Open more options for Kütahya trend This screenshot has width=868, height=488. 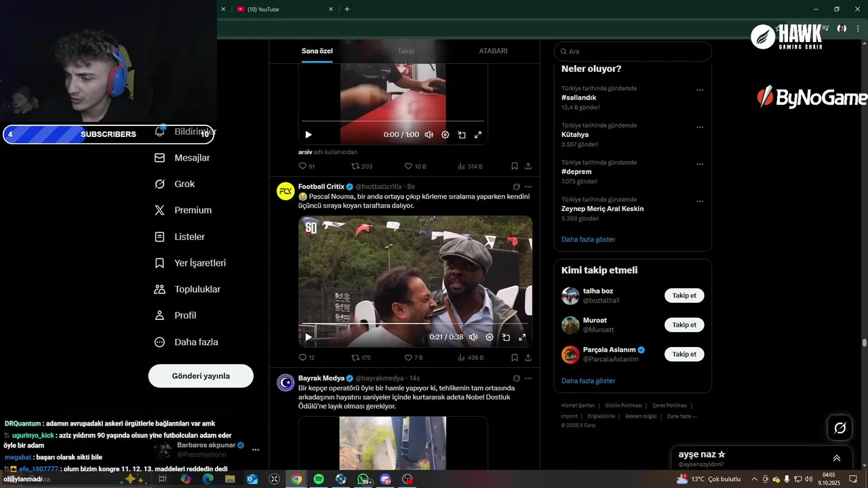pos(700,127)
